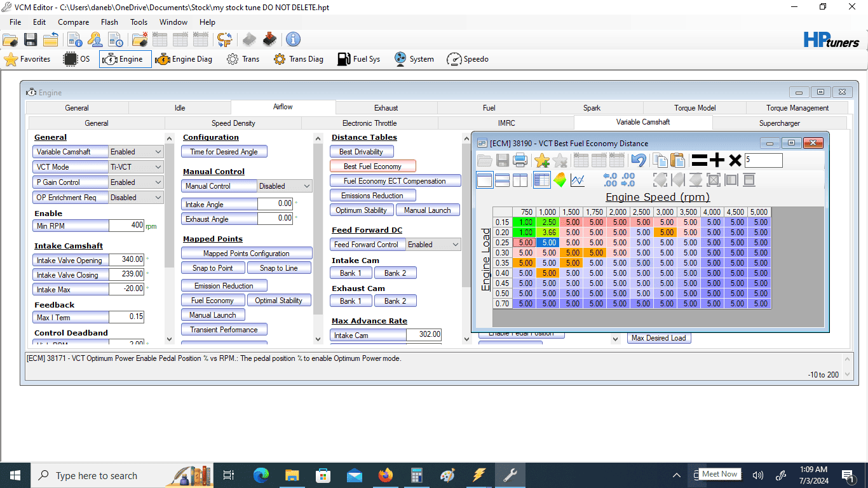Copy table cells with the copy icon
868x488 pixels.
(660, 160)
